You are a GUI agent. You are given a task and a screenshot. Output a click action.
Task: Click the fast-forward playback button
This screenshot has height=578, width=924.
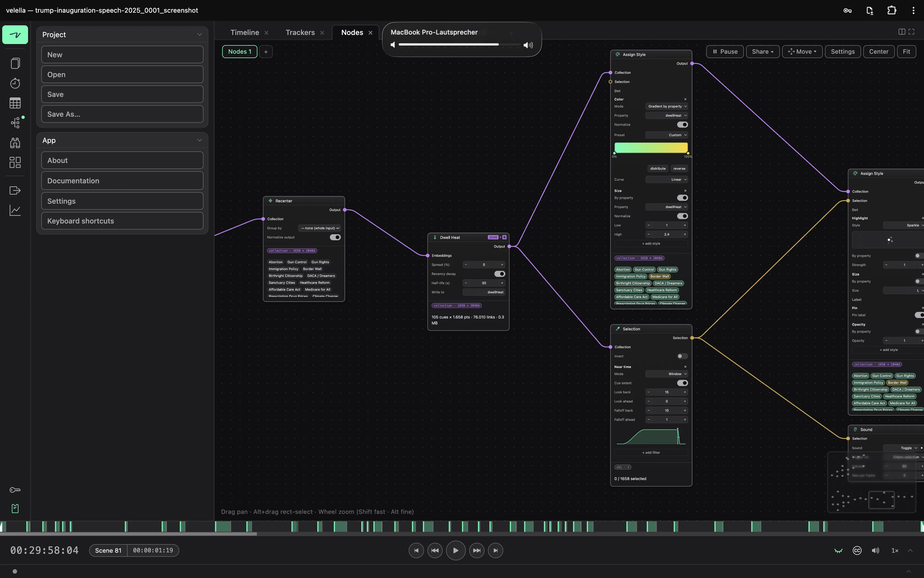click(477, 550)
